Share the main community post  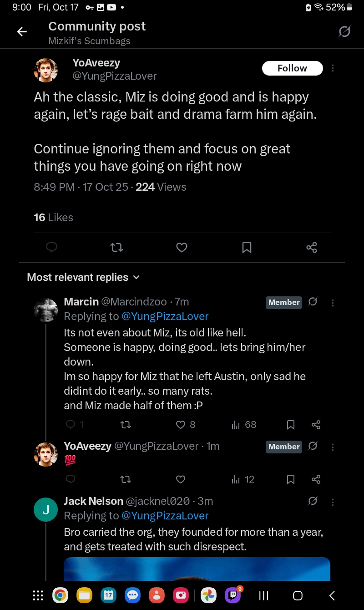click(312, 248)
